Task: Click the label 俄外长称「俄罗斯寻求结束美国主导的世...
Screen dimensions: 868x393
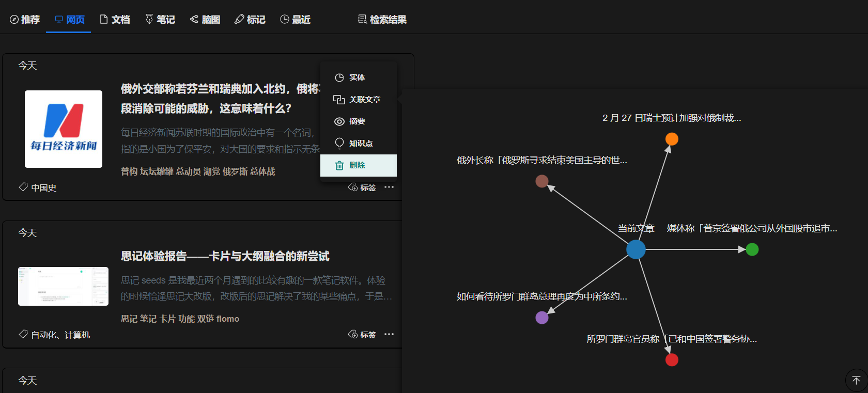Action: 542,160
